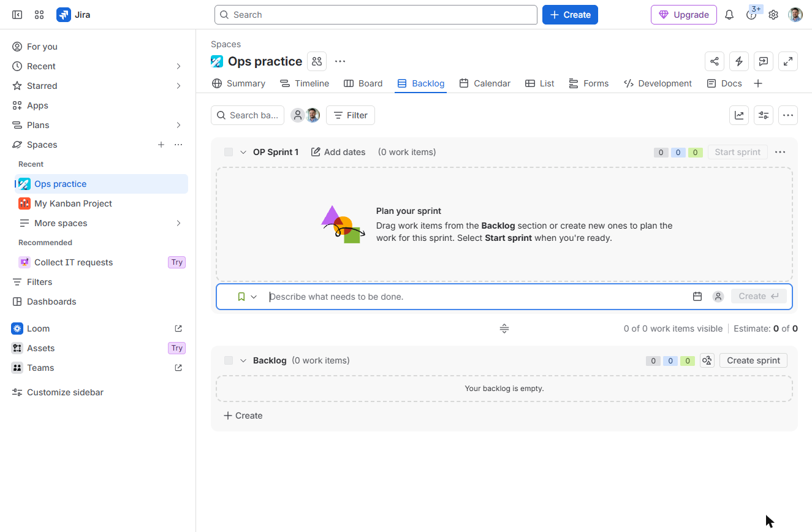
Task: Switch to the Board tab
Action: click(363, 83)
